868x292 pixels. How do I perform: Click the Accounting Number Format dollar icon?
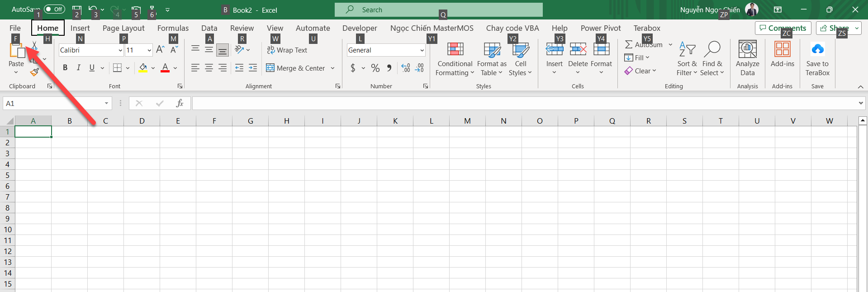(x=353, y=68)
